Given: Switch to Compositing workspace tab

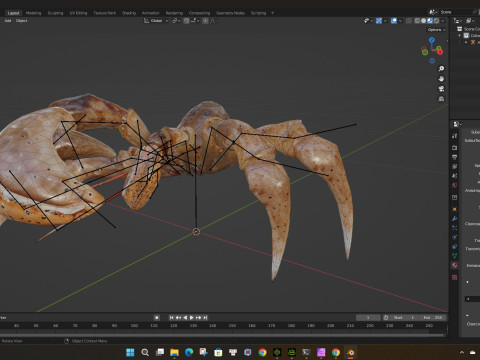Looking at the screenshot, I should tap(199, 13).
